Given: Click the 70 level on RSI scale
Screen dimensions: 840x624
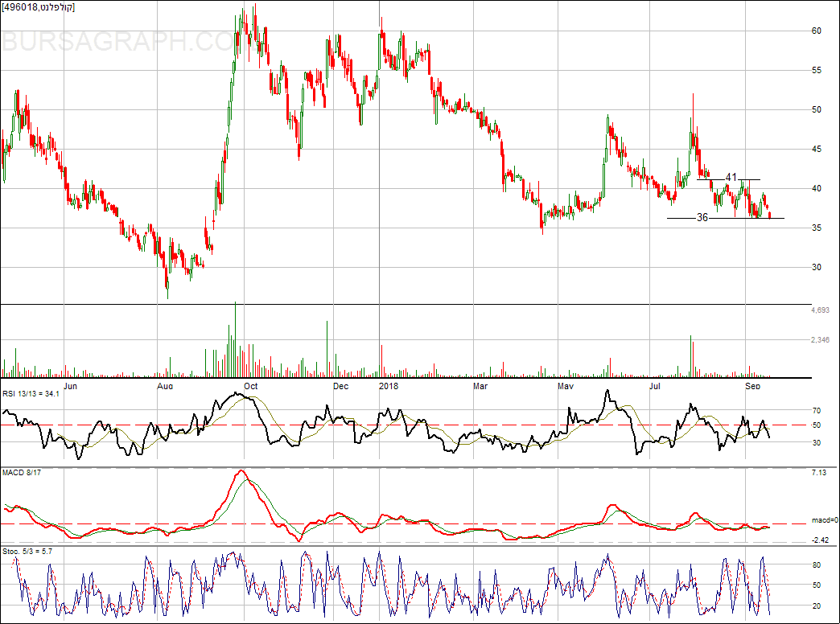Looking at the screenshot, I should click(x=817, y=410).
